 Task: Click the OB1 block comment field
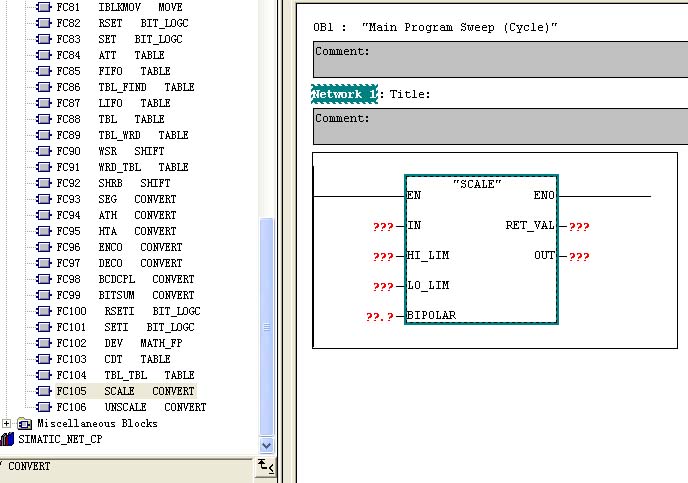tap(500, 60)
